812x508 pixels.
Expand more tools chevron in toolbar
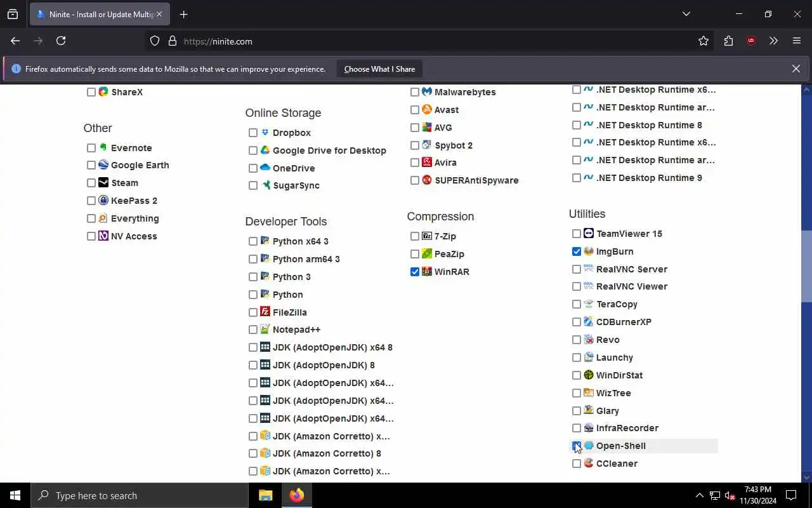tap(773, 41)
